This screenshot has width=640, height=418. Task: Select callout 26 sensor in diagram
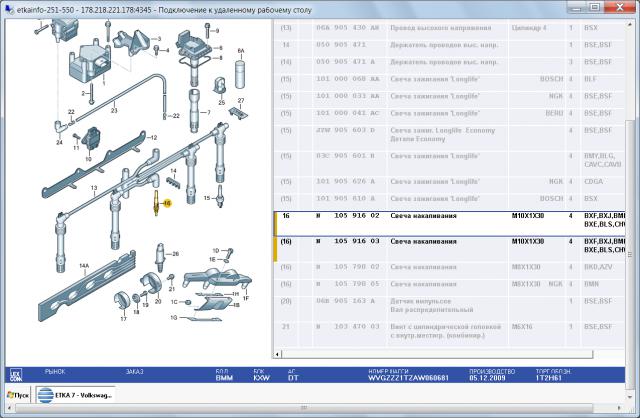(x=176, y=253)
